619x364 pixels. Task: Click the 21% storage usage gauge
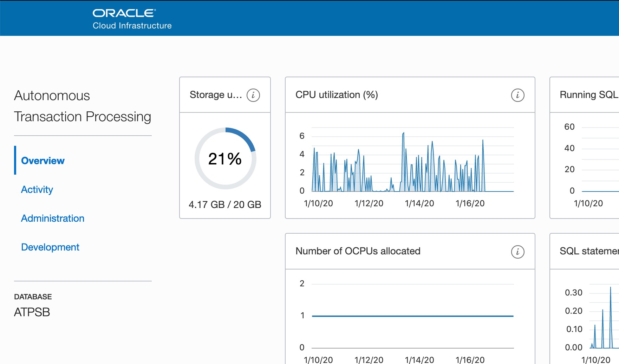(225, 158)
